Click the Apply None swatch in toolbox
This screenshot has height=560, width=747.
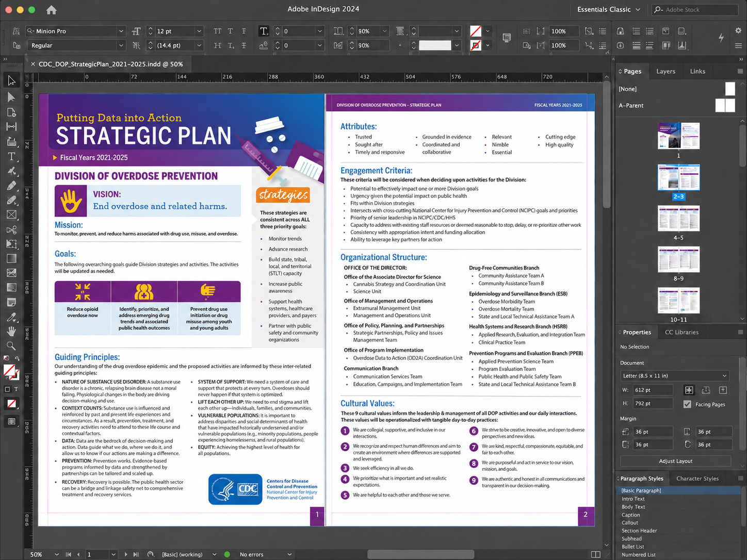click(x=11, y=404)
